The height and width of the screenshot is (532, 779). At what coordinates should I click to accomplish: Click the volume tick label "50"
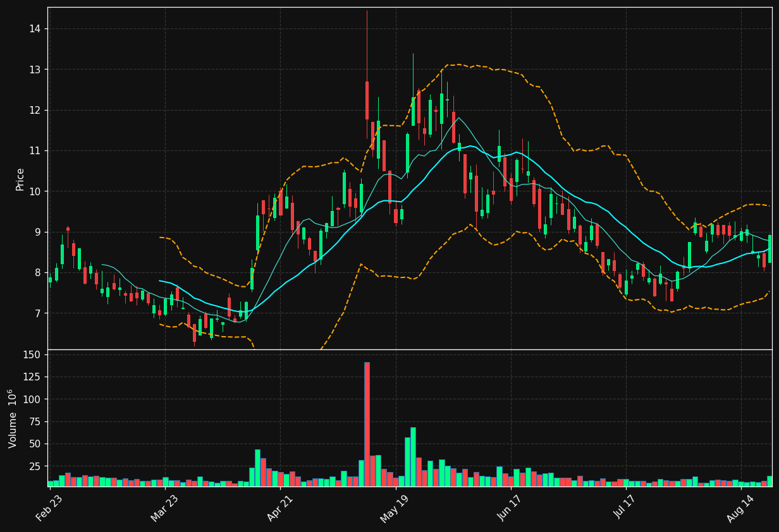(x=34, y=444)
